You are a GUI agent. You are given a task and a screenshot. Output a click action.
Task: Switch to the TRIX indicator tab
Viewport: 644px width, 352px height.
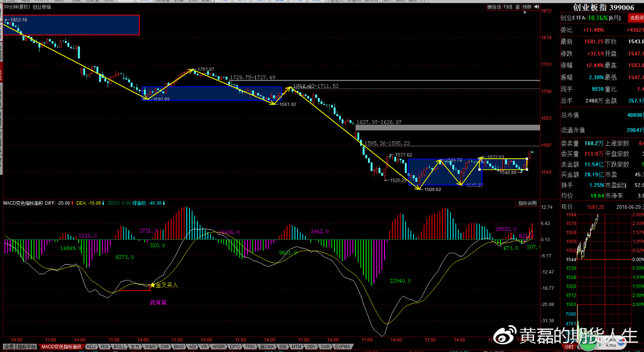tap(250, 346)
